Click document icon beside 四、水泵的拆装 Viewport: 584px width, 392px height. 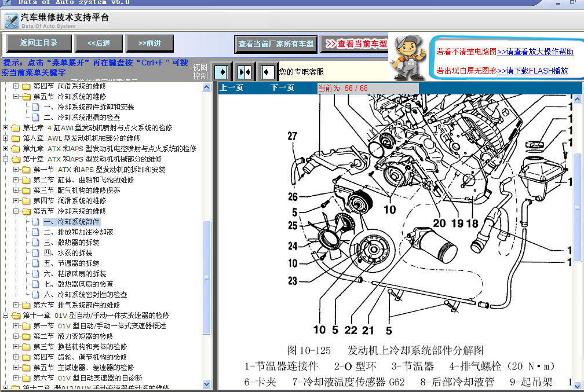coord(36,253)
